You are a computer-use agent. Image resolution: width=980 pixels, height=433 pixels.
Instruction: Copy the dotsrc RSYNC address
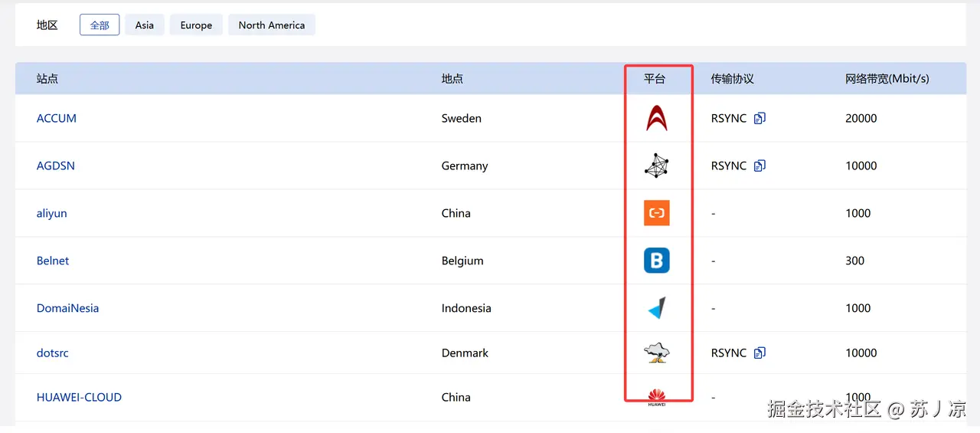point(759,353)
